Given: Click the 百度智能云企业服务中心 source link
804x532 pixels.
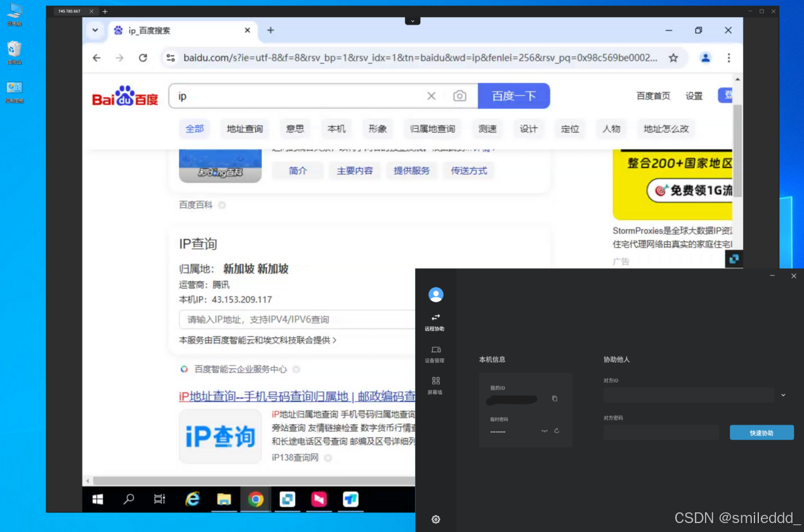Looking at the screenshot, I should 241,369.
